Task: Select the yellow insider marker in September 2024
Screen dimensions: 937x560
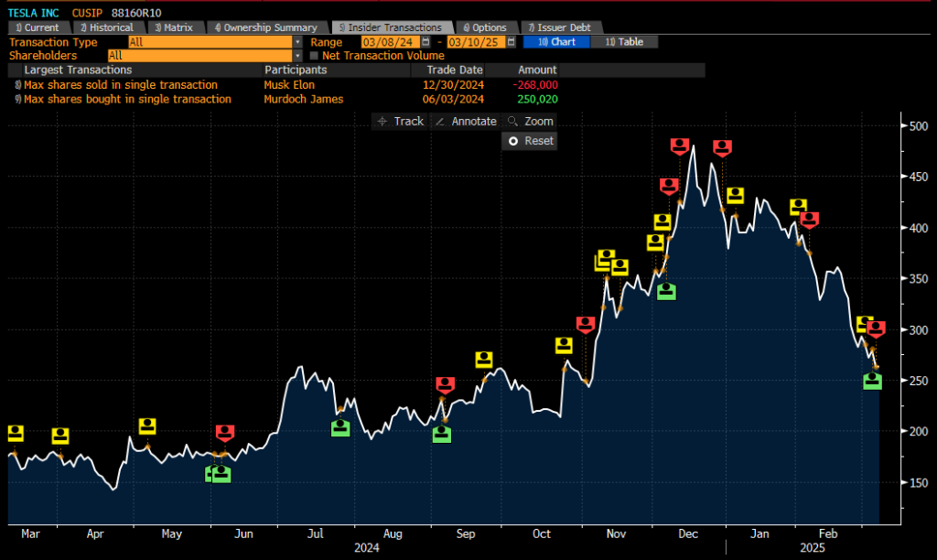Action: [483, 360]
